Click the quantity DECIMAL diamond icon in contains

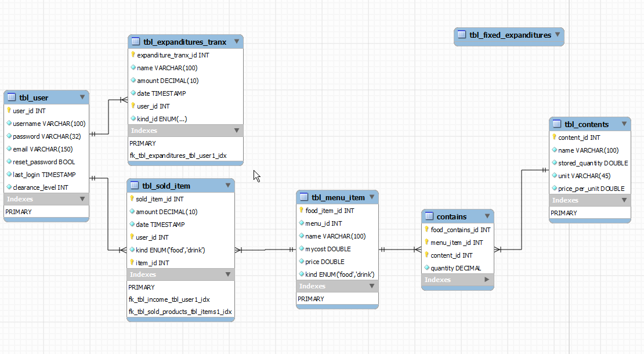427,268
